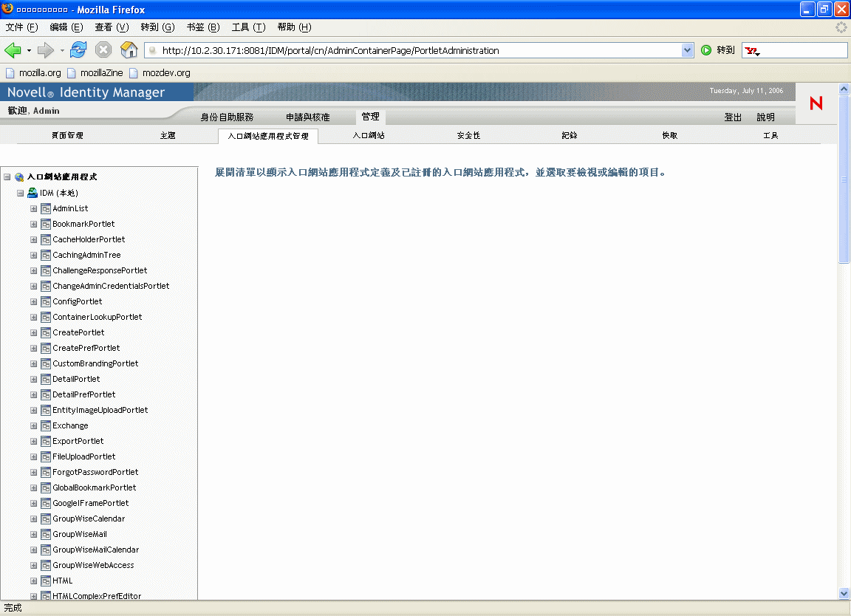Open the Home page icon
The width and height of the screenshot is (851, 616).
pyautogui.click(x=129, y=50)
